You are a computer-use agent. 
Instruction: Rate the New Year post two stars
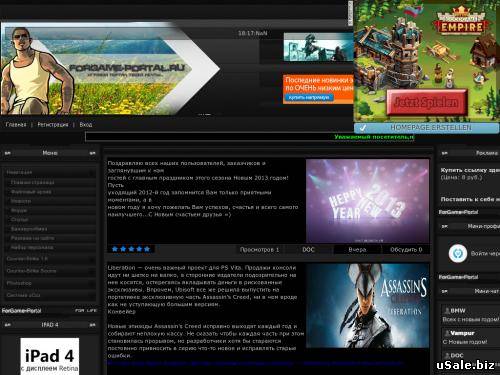(x=123, y=249)
